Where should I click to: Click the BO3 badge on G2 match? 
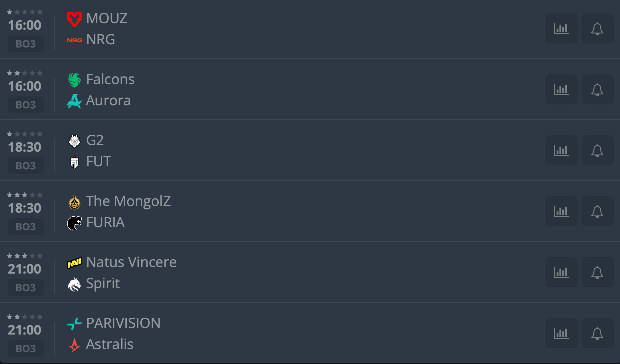point(26,166)
